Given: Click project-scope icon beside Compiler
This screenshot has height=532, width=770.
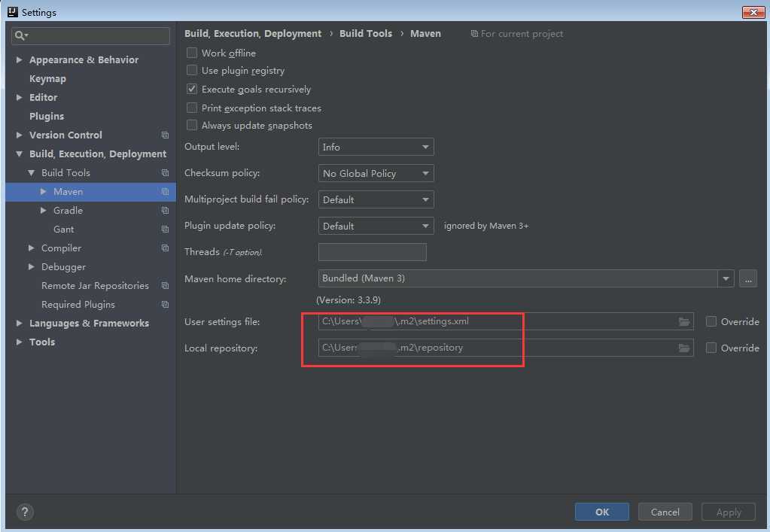Looking at the screenshot, I should pyautogui.click(x=165, y=248).
